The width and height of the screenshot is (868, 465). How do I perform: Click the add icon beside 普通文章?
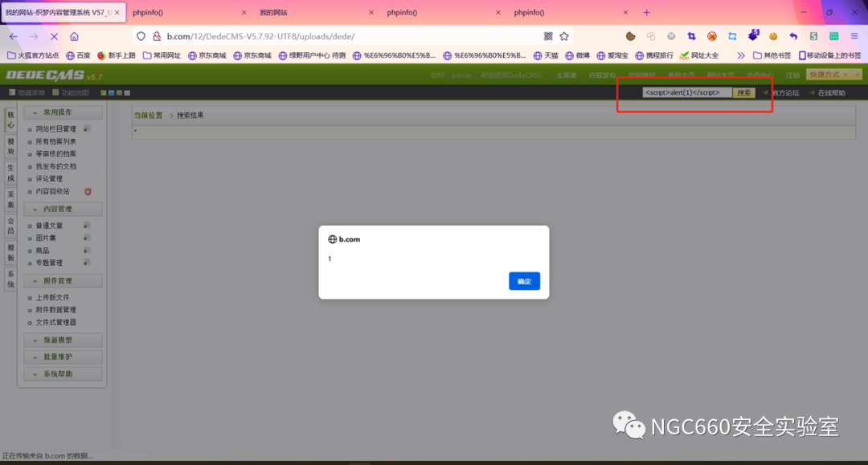point(86,226)
